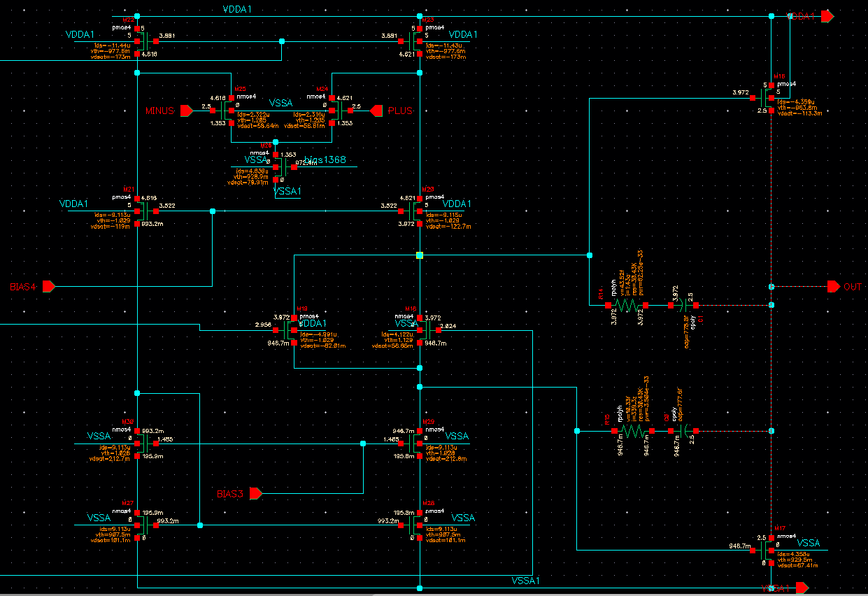Click the VSSA1 label under M26
868x596 pixels.
287,191
